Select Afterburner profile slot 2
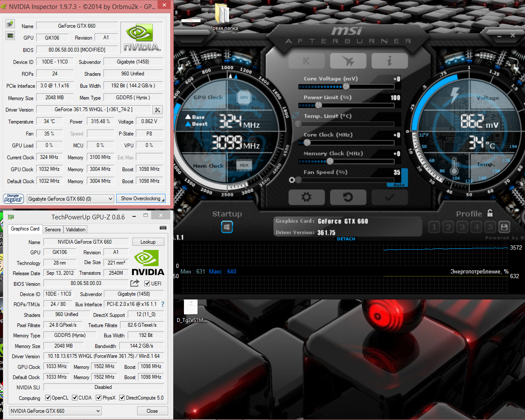This screenshot has width=525, height=420. pos(448,227)
